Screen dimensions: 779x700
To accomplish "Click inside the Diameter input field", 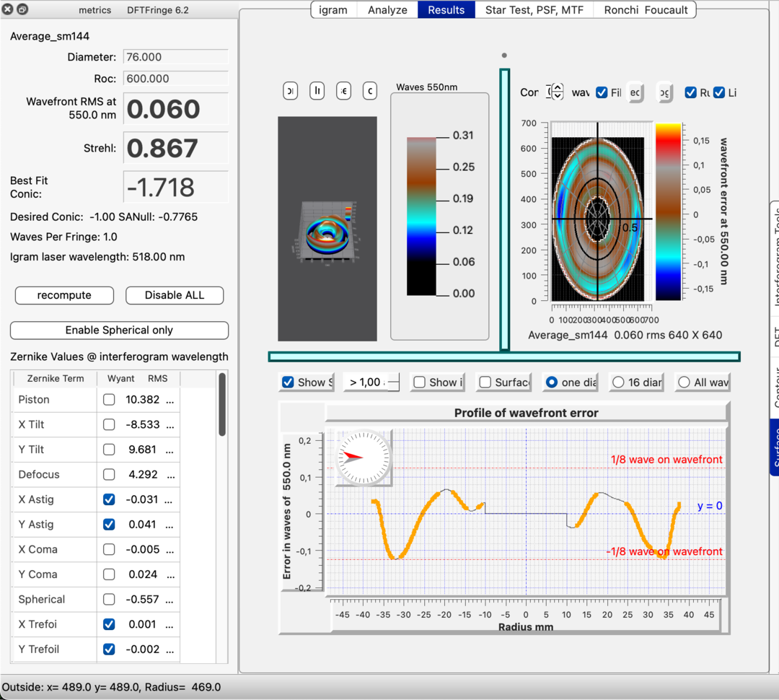I will tap(175, 57).
